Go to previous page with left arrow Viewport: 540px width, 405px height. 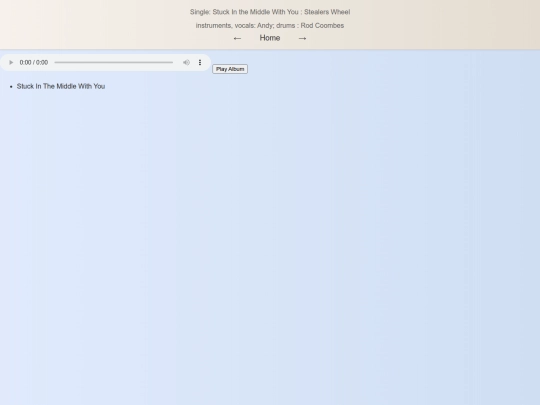tap(237, 38)
